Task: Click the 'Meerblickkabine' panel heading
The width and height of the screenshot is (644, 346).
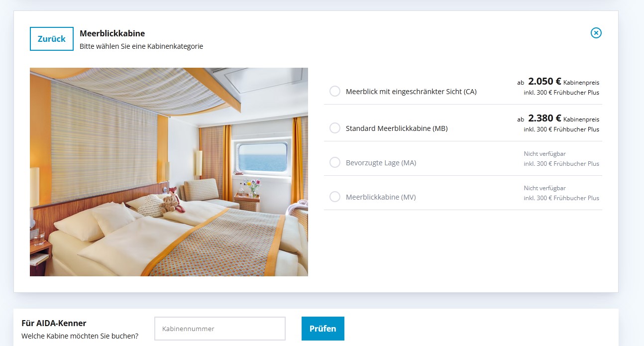Action: tap(112, 33)
